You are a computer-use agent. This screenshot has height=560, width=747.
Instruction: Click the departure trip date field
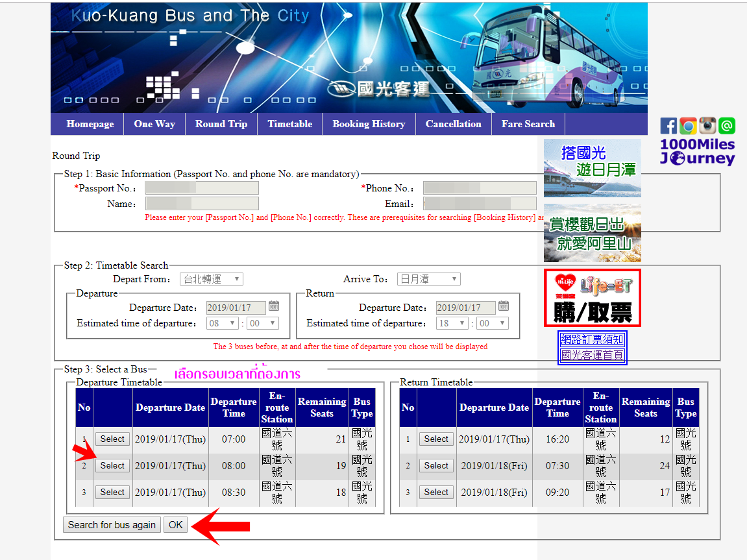[x=236, y=308]
